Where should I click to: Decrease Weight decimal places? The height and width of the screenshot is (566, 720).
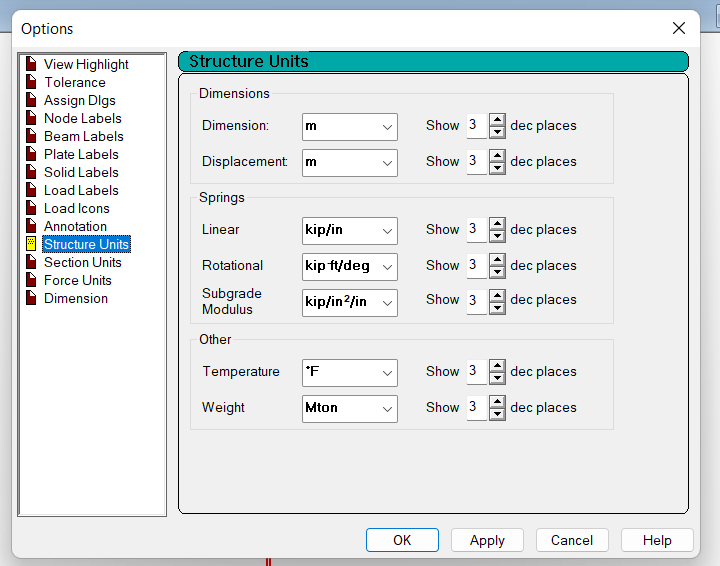tap(497, 414)
